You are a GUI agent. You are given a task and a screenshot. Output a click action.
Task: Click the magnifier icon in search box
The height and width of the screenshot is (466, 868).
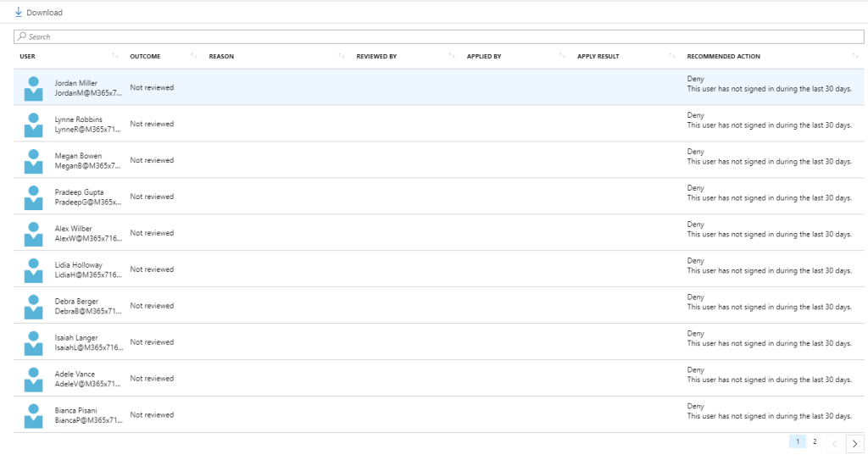coord(21,36)
